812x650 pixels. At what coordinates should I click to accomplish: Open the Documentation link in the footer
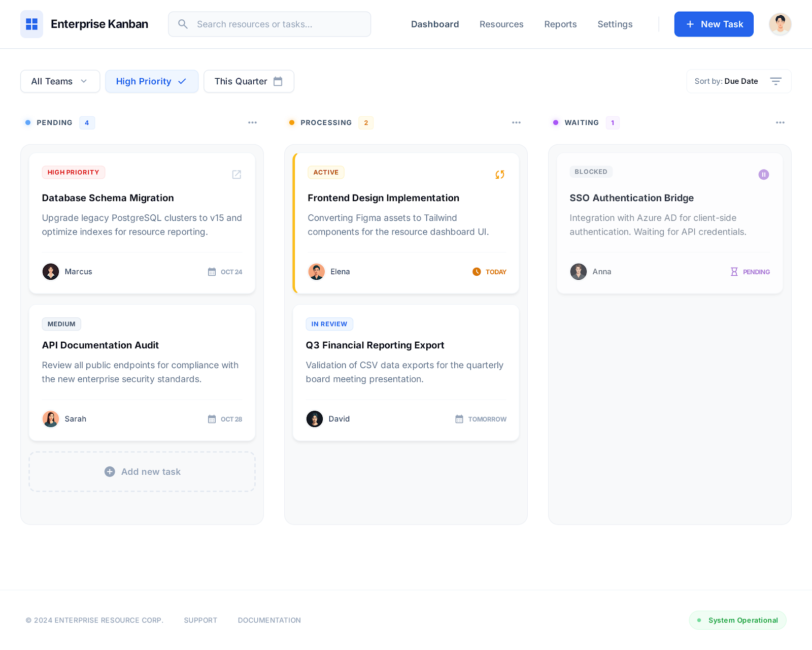point(269,620)
